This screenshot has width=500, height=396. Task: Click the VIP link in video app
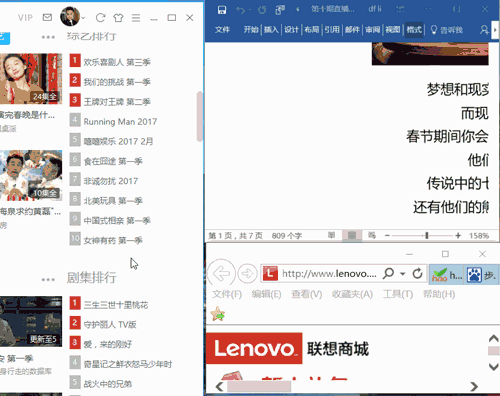(25, 18)
